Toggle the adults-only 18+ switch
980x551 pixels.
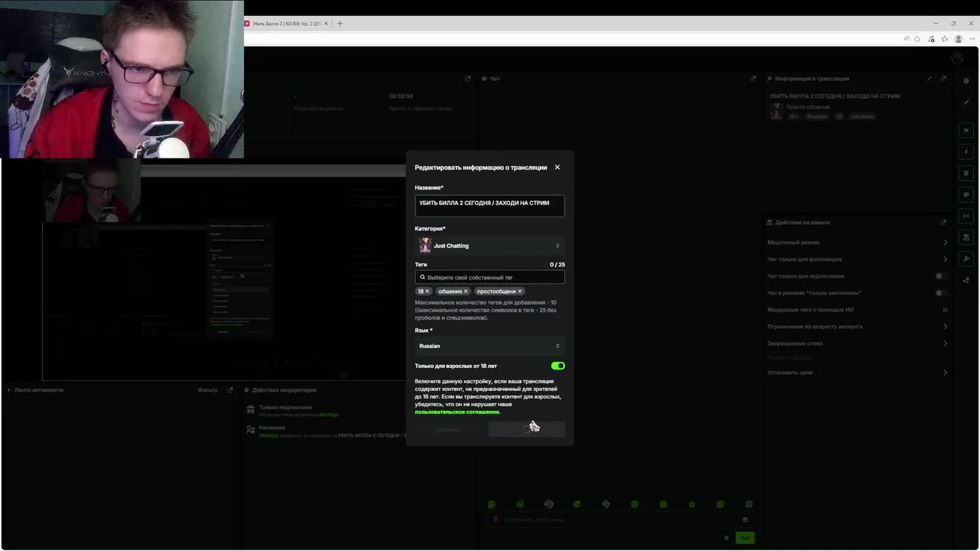point(558,366)
